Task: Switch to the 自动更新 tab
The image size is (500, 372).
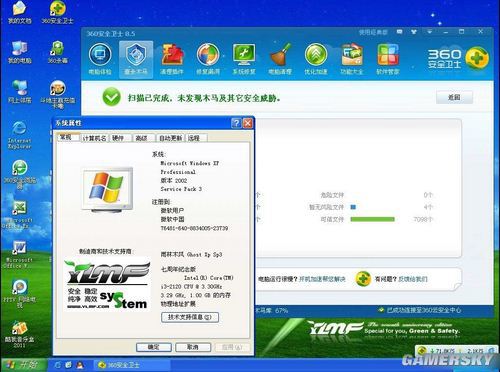Action: (170, 138)
